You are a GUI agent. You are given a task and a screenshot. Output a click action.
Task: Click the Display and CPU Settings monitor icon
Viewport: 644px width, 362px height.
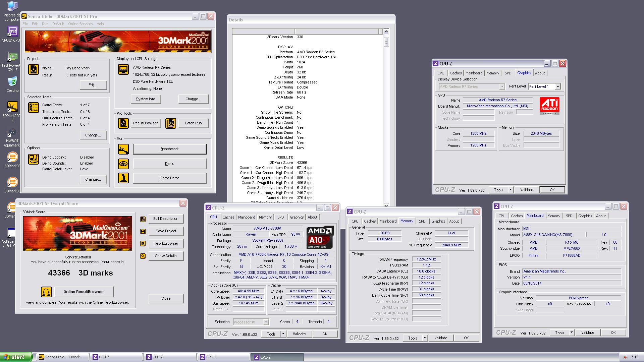coord(123,69)
